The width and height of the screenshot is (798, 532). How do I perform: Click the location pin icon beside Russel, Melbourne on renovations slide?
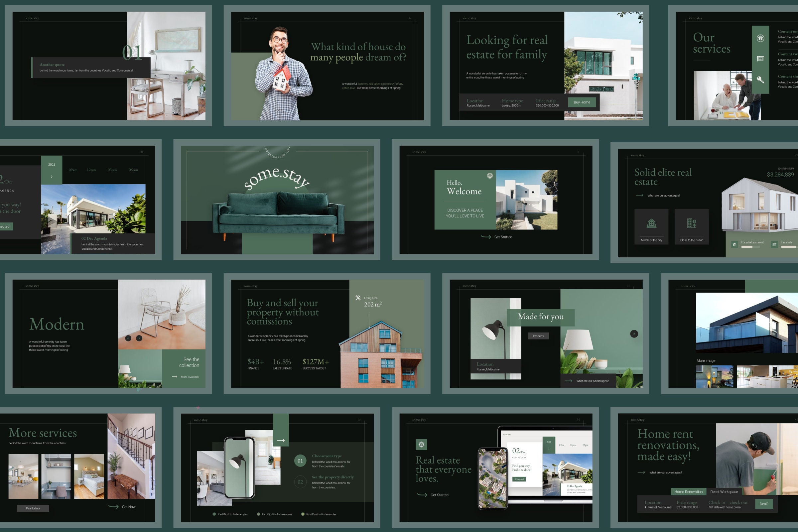[645, 507]
